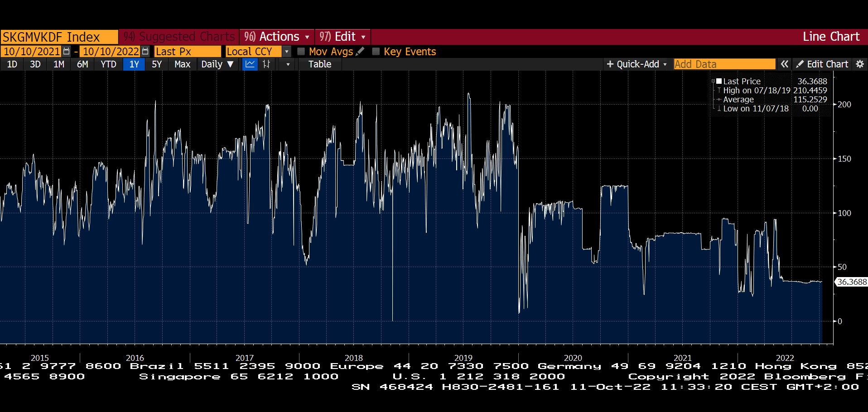868x412 pixels.
Task: Click the Last Price legend color swatch
Action: click(x=719, y=81)
